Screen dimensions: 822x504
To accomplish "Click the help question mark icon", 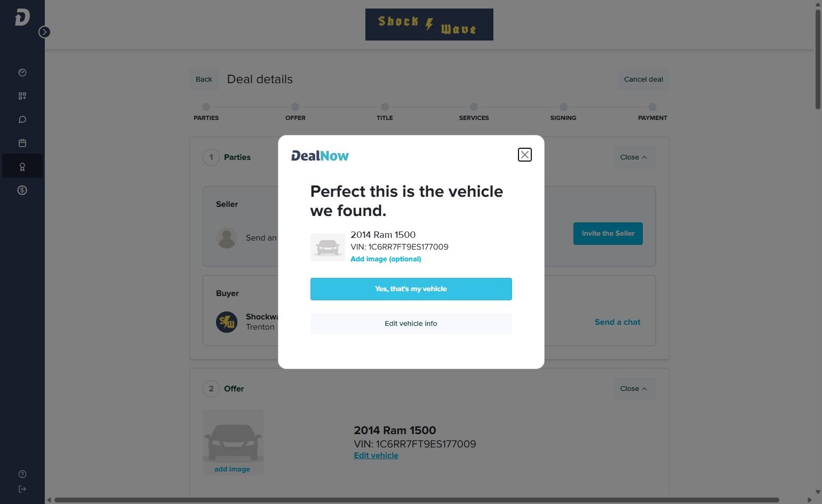I will click(22, 474).
